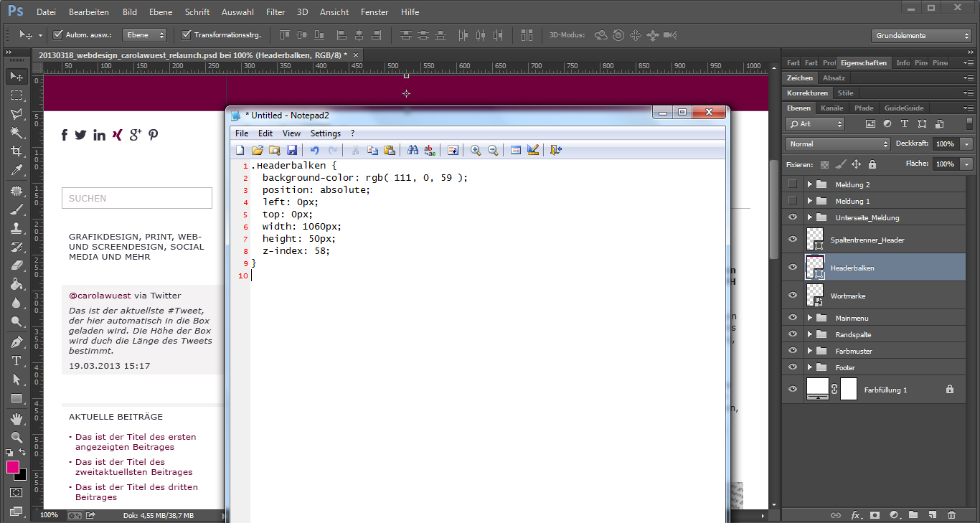Select the Rectangular Marquee tool
Screen dimensions: 980x523
coord(17,95)
